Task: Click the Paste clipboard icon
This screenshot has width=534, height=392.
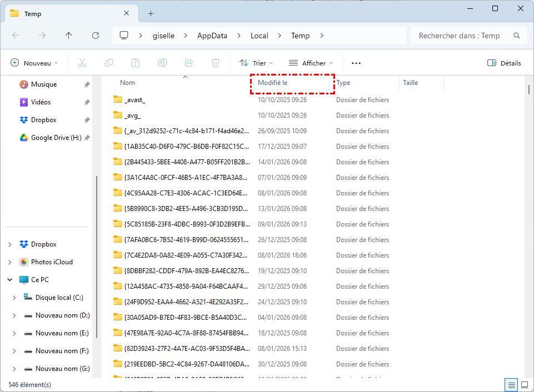Action: point(136,63)
